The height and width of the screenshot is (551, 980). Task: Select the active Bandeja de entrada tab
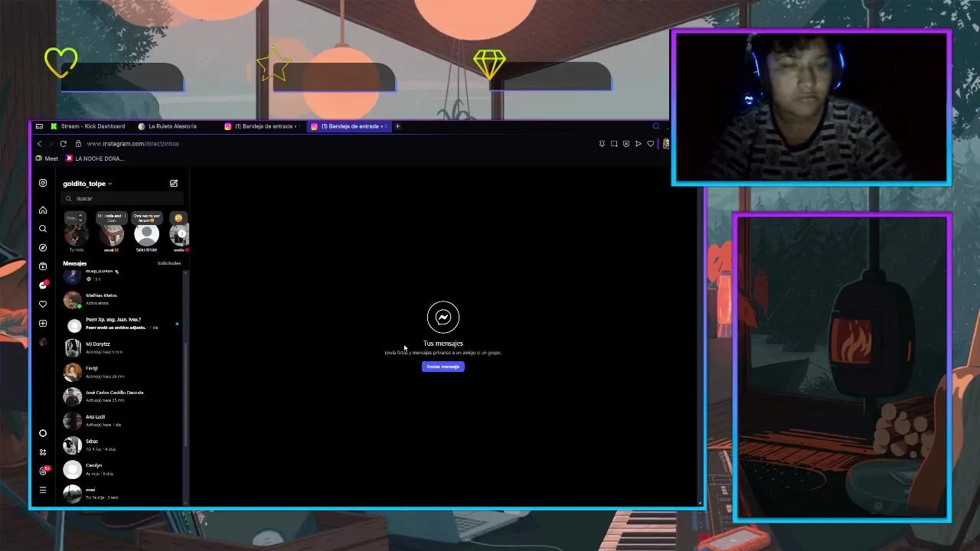(349, 126)
